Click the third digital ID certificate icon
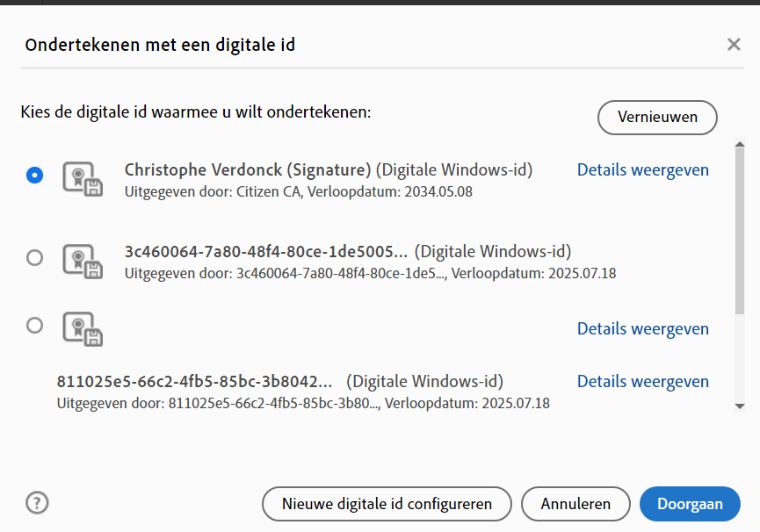The height and width of the screenshot is (532, 760). coord(83,327)
